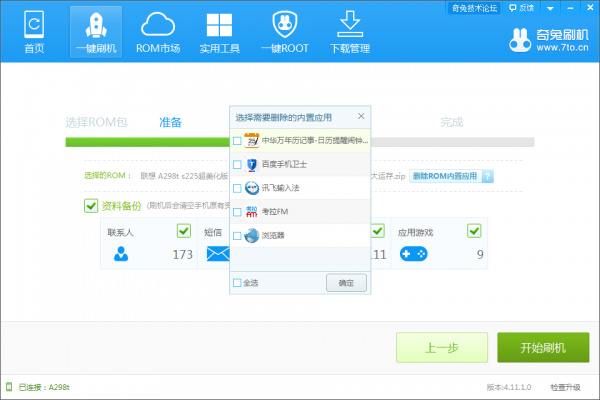600x400 pixels.
Task: Click the 删除ROM内置应用 button
Action: pos(445,176)
